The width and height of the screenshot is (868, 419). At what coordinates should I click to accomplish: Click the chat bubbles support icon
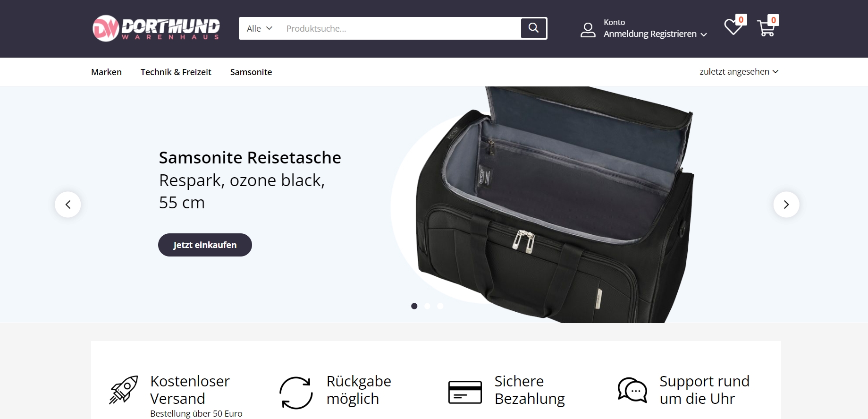(632, 390)
